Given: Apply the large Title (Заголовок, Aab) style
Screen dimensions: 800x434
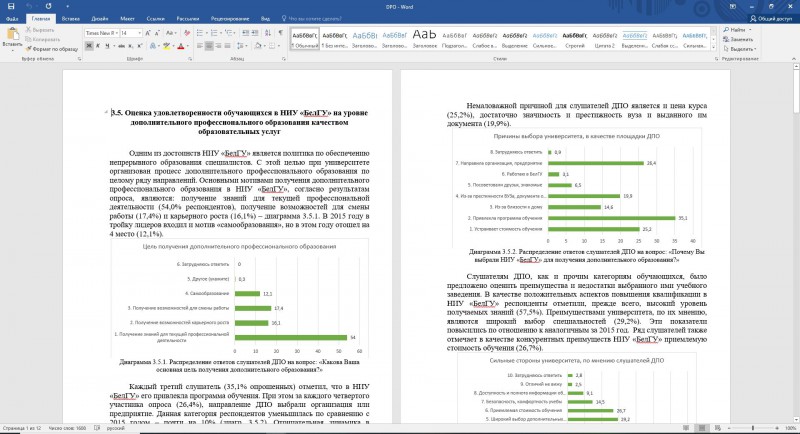Looking at the screenshot, I should coord(424,39).
